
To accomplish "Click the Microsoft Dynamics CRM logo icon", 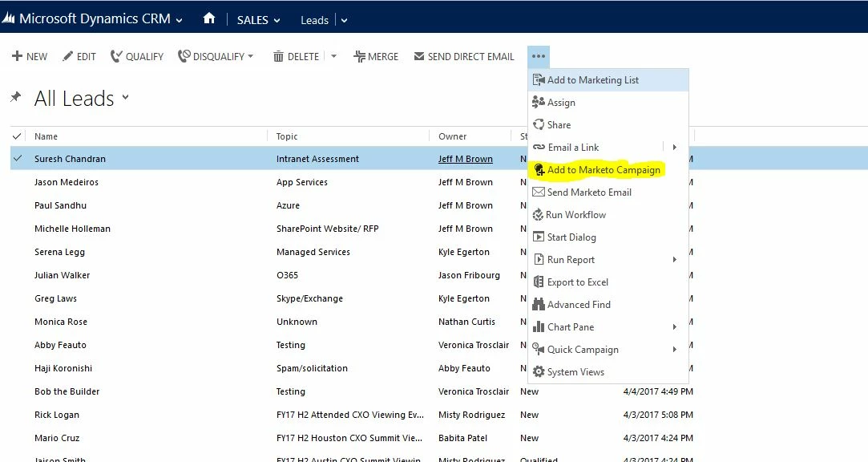I will (8, 18).
